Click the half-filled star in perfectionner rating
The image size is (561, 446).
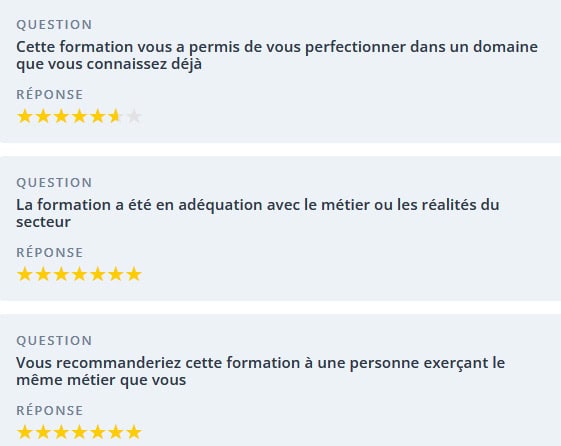[116, 117]
